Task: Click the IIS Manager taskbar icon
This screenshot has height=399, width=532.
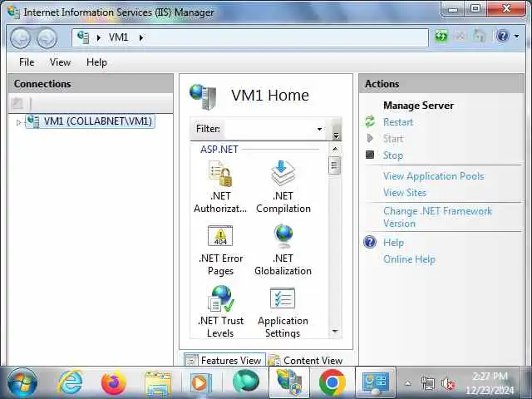Action: (x=289, y=382)
